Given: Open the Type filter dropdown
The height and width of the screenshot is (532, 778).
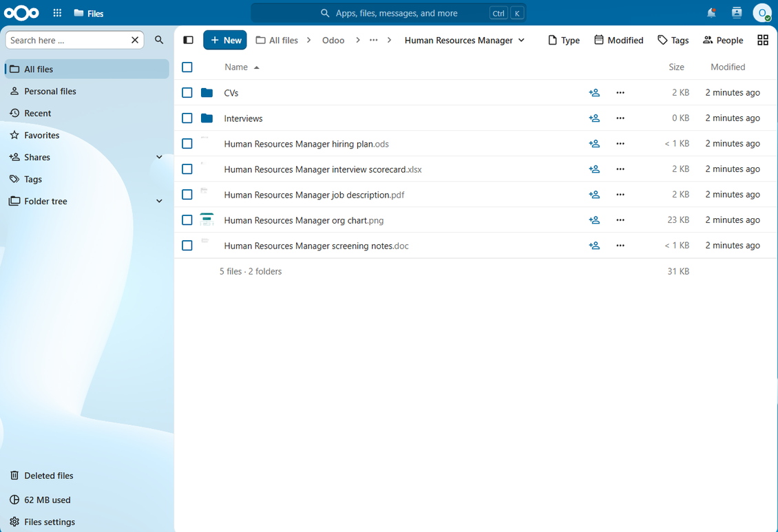Looking at the screenshot, I should [564, 40].
